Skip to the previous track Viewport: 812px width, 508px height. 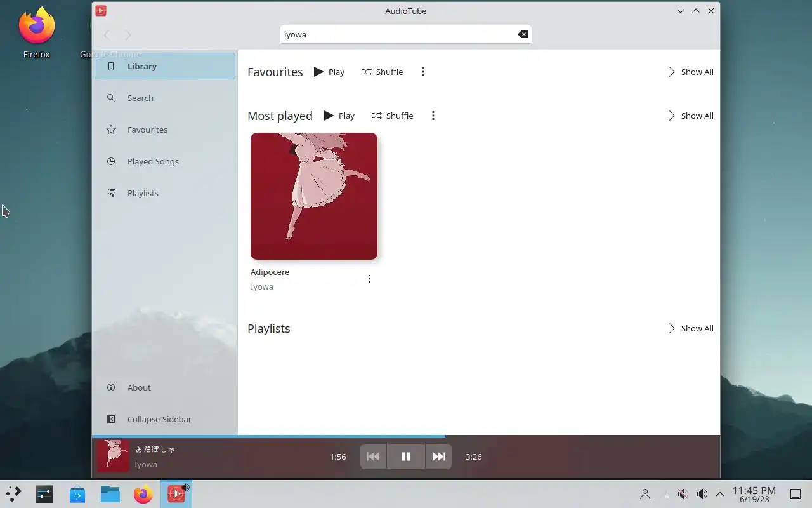[373, 457]
